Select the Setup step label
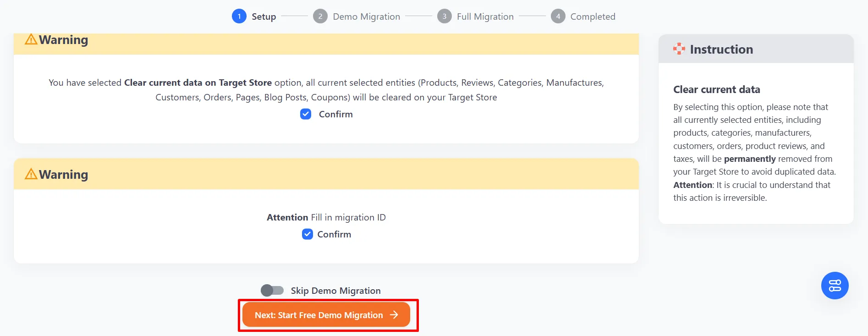The height and width of the screenshot is (336, 868). pos(264,17)
